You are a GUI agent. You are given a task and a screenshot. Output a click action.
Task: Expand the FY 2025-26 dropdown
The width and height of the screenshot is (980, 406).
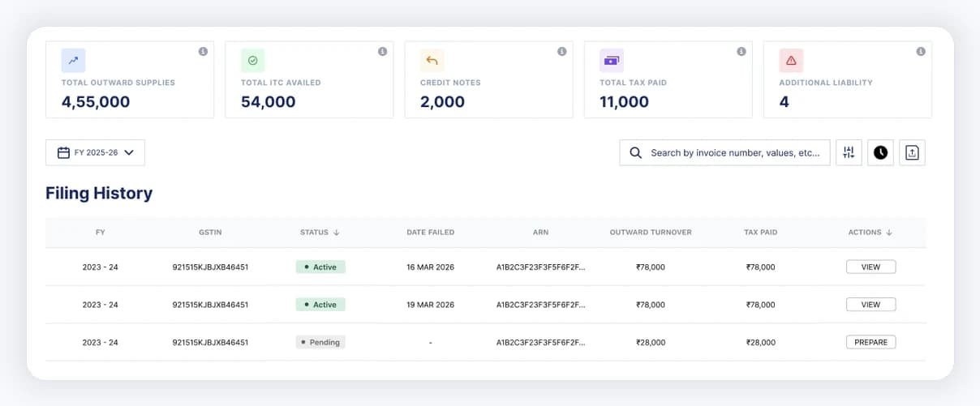(95, 152)
